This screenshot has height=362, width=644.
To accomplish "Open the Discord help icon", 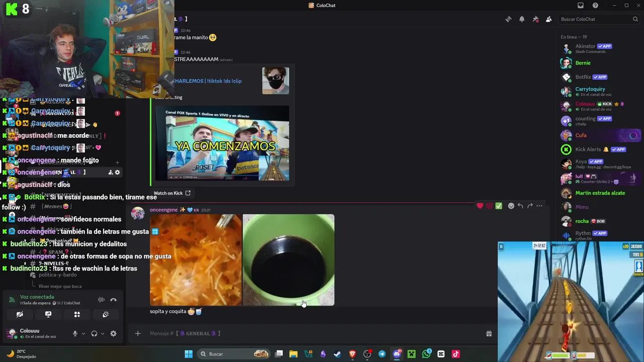I will pyautogui.click(x=595, y=6).
